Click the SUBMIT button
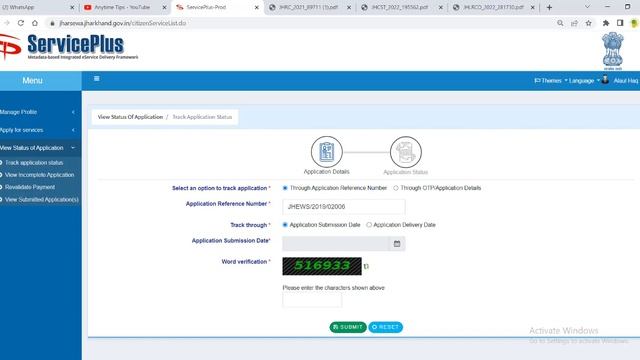This screenshot has height=360, width=640. 348,327
